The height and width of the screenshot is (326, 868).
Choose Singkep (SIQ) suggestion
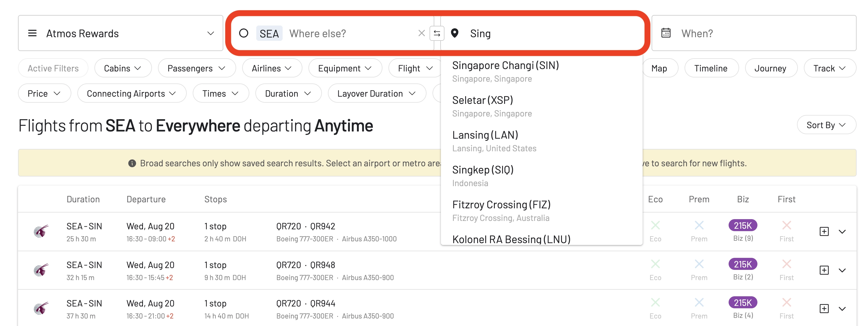point(542,176)
